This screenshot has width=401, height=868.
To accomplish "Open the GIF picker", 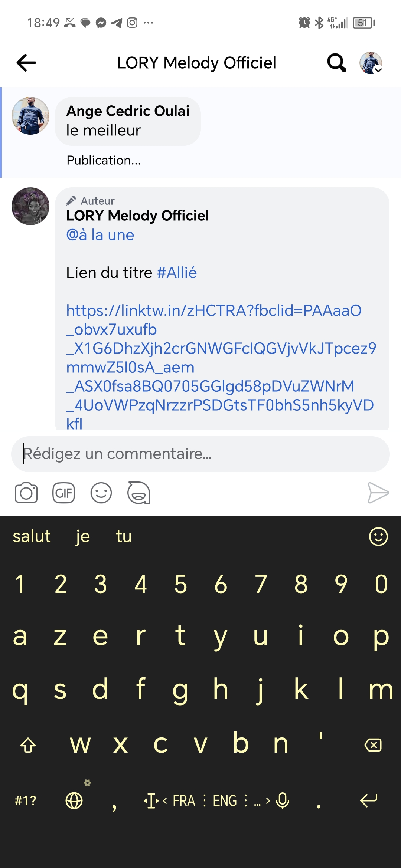I will [63, 493].
